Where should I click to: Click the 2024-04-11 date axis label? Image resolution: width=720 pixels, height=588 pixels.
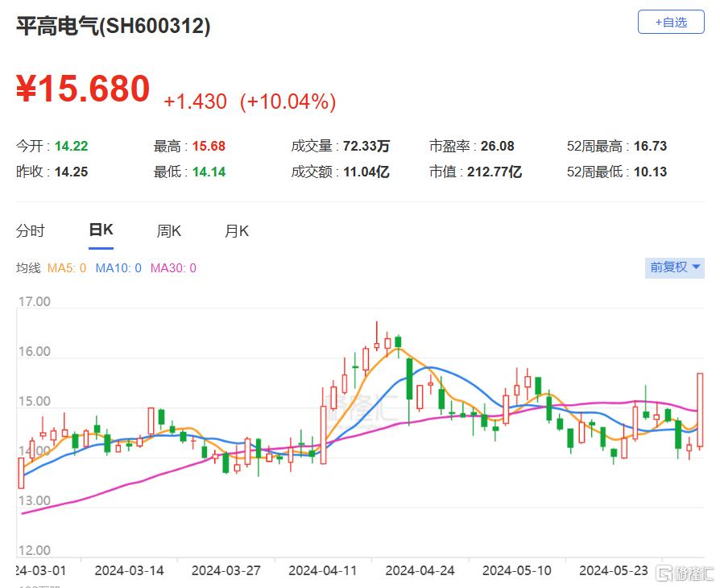(323, 571)
